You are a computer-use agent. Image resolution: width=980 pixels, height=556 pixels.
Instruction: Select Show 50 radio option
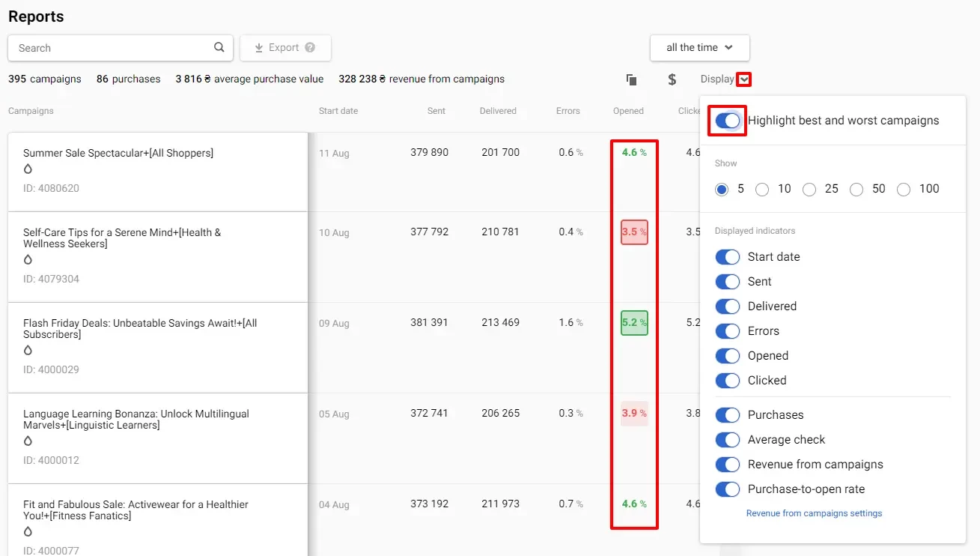856,190
